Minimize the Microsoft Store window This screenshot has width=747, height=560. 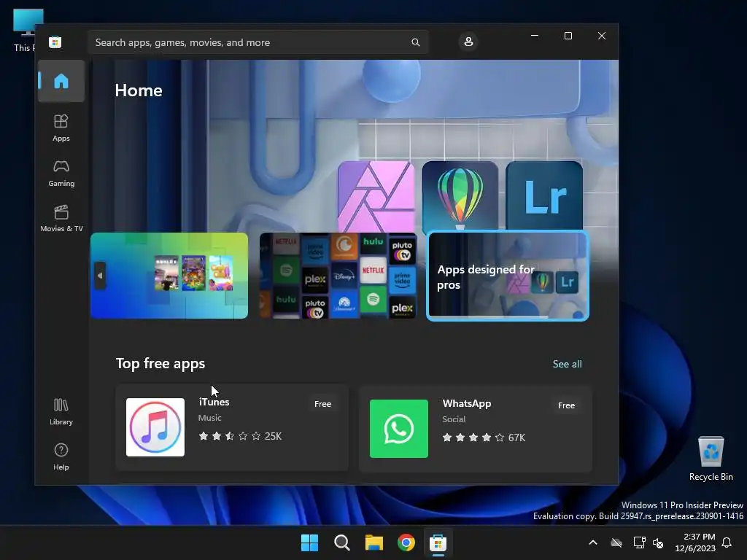[535, 36]
